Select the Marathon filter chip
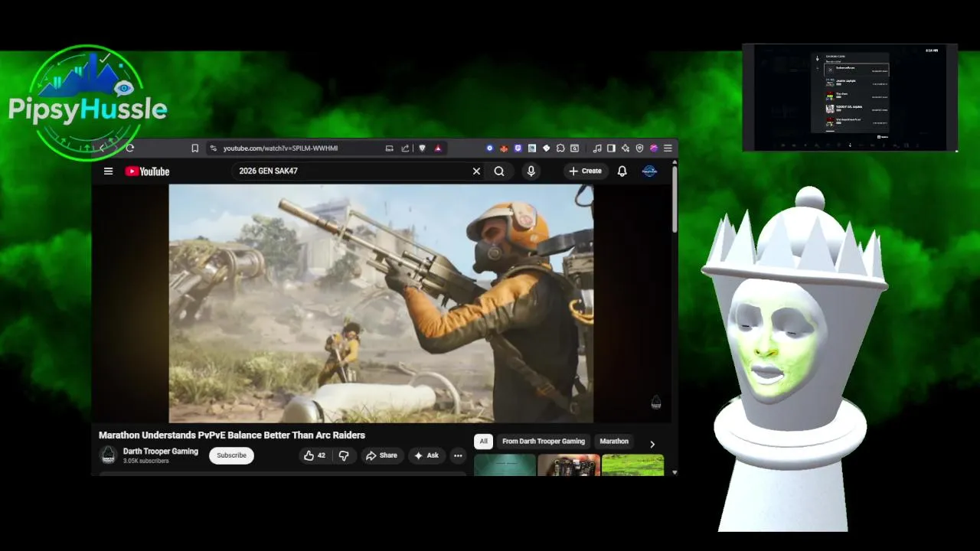The image size is (980, 551). click(614, 442)
